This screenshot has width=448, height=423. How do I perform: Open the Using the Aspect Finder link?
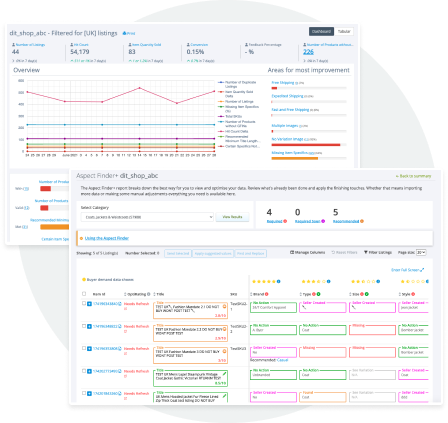point(106,238)
